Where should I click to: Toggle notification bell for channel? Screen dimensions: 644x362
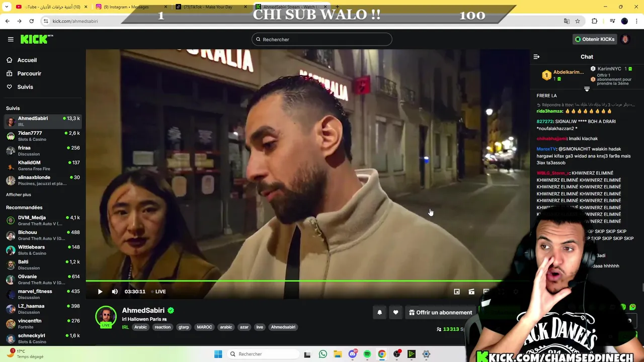point(380,312)
